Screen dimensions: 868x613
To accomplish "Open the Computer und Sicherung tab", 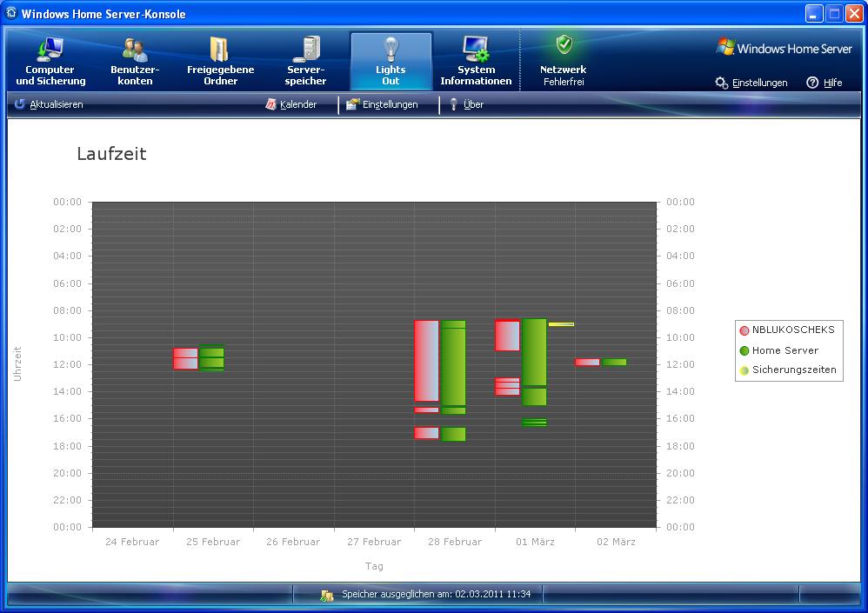I will (x=50, y=62).
